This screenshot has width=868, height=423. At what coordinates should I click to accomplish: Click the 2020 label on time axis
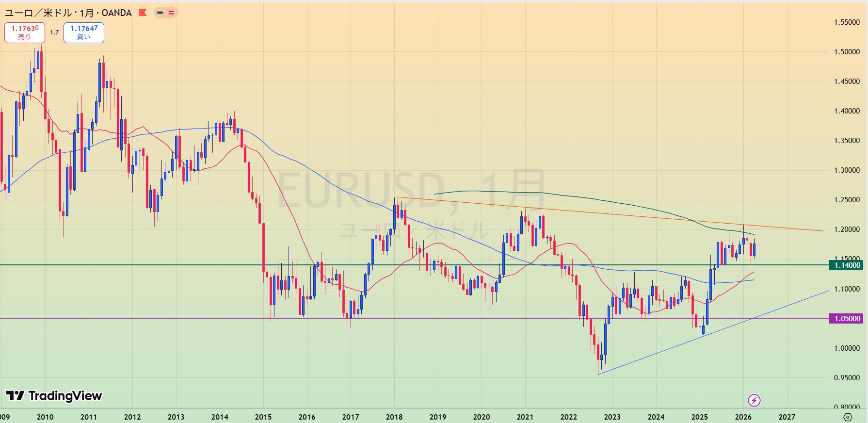tap(481, 417)
